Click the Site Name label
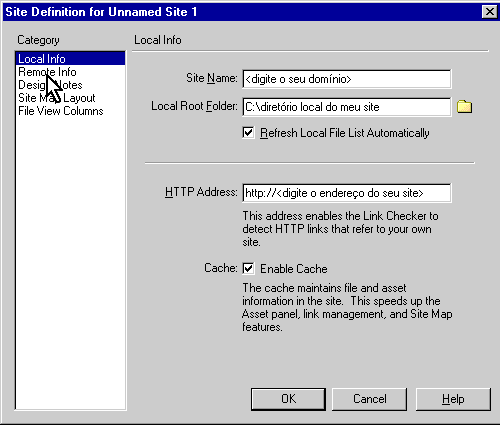Viewport: 500px width, 425px height. tap(212, 78)
